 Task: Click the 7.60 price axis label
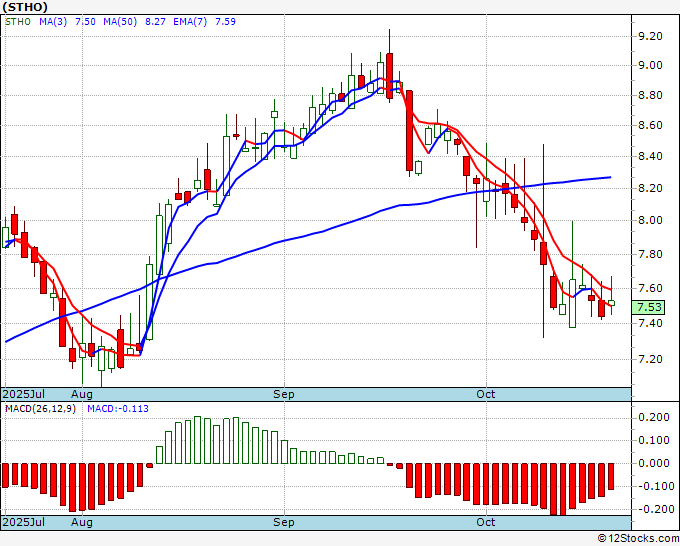[650, 288]
